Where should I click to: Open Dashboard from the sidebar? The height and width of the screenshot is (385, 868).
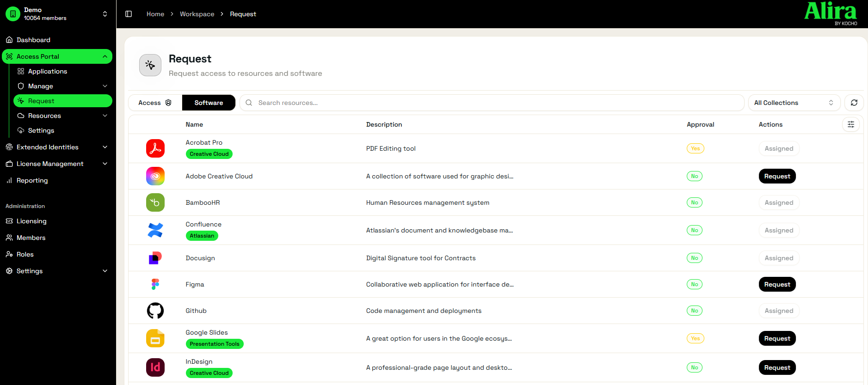pyautogui.click(x=58, y=40)
